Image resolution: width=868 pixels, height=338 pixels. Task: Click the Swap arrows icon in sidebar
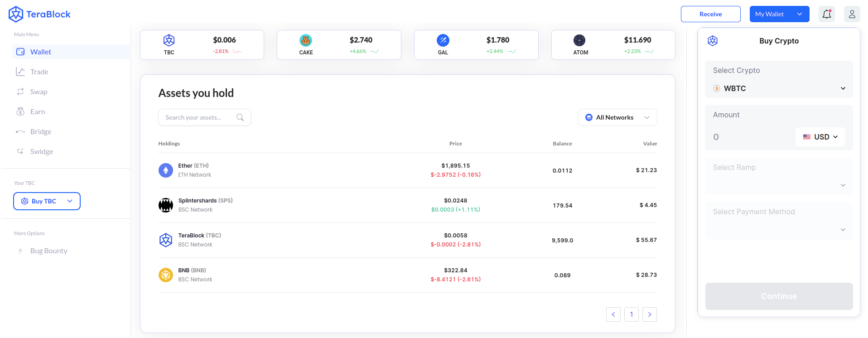(20, 92)
